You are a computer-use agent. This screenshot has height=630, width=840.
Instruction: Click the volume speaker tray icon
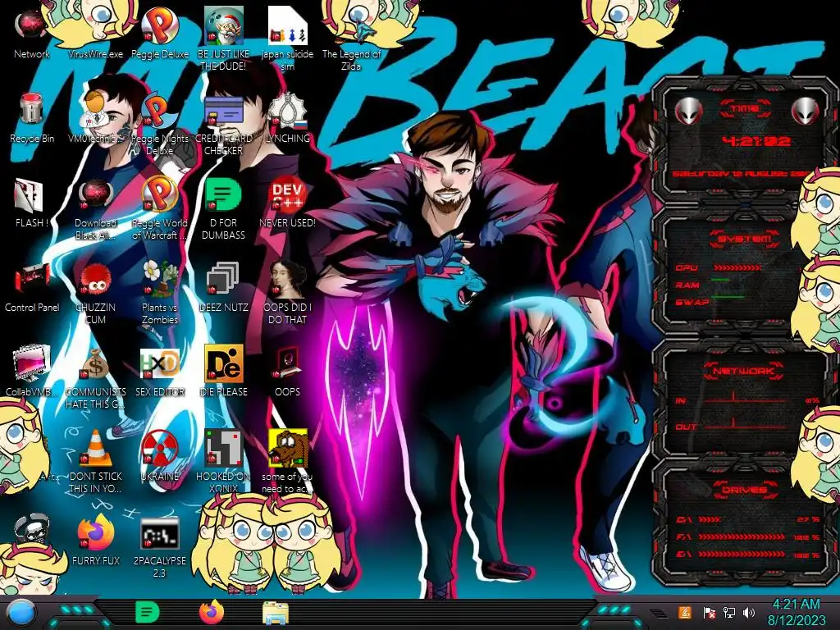tap(749, 612)
